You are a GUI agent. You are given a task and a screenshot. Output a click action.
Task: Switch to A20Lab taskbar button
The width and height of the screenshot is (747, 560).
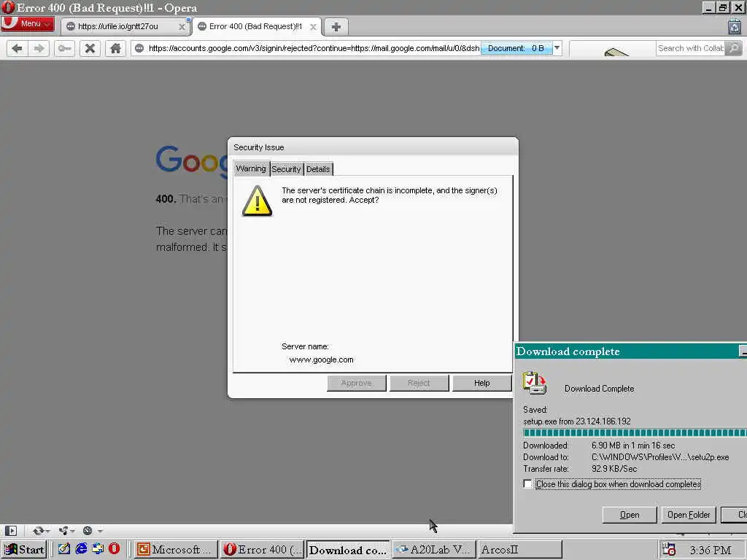[434, 550]
